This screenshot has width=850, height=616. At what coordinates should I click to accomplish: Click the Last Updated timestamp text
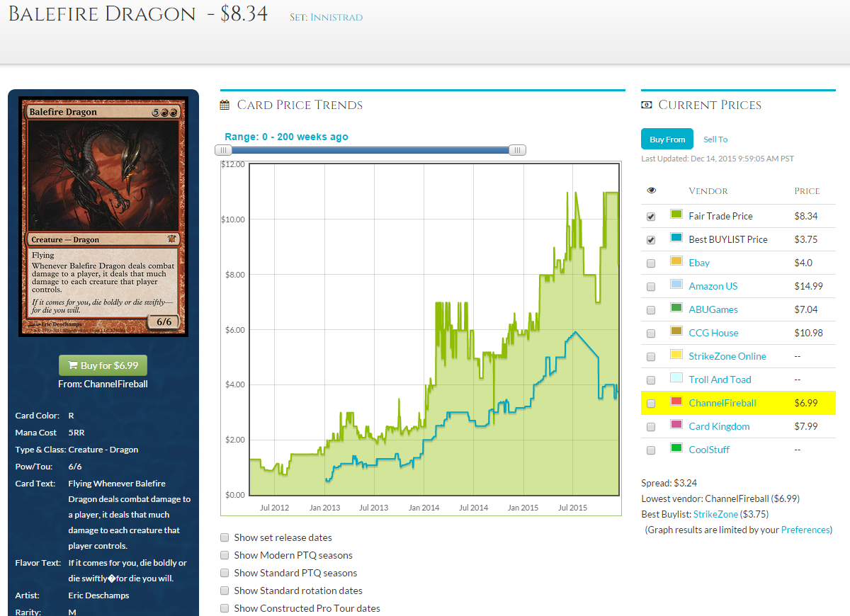click(718, 159)
